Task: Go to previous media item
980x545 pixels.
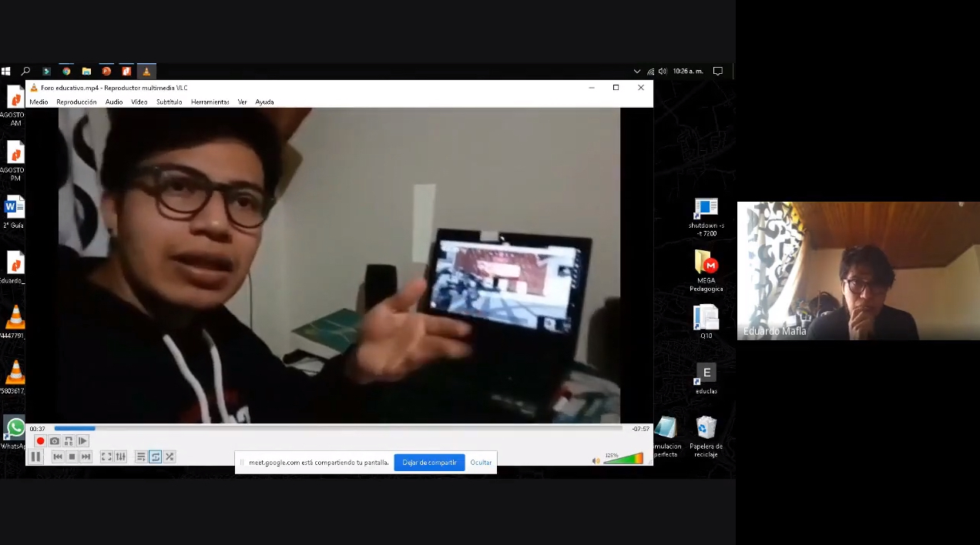Action: click(x=57, y=456)
